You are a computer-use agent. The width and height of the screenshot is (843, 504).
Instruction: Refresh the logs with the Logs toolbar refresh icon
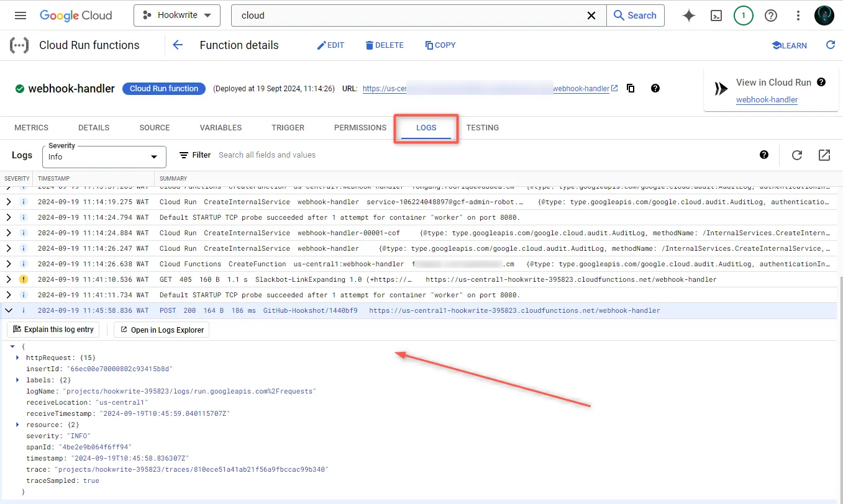tap(797, 155)
